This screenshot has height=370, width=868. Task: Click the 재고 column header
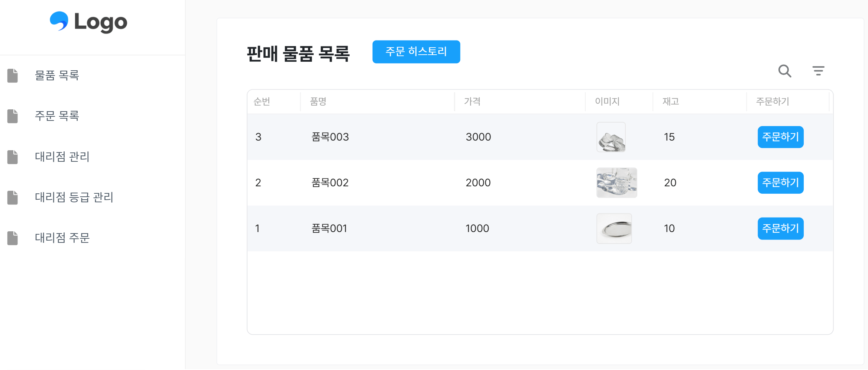[670, 101]
